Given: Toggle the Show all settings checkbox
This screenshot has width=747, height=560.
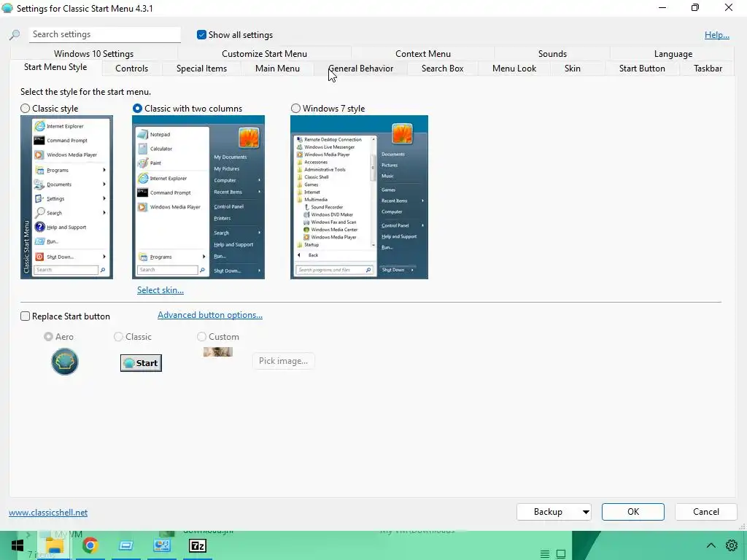Looking at the screenshot, I should coord(201,35).
